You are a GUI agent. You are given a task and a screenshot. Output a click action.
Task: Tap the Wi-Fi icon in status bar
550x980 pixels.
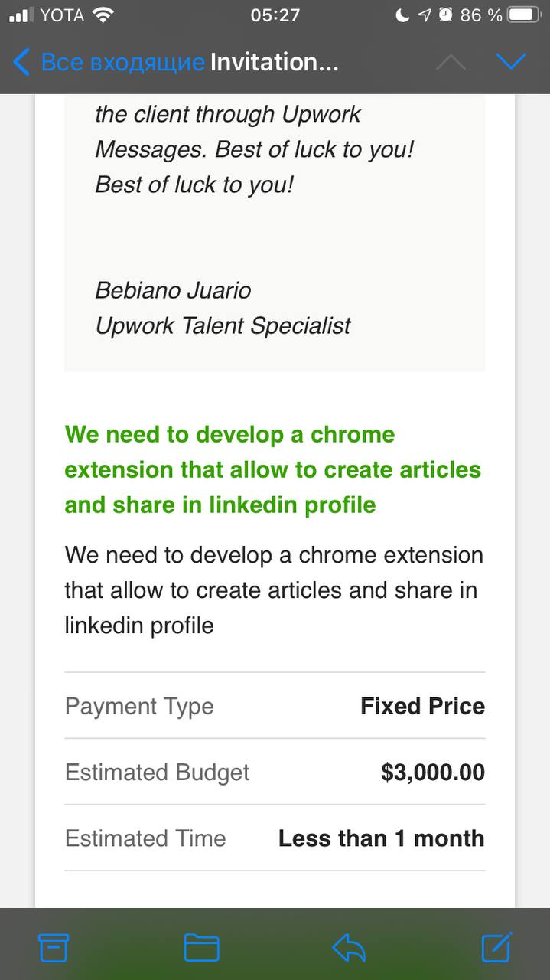(103, 15)
